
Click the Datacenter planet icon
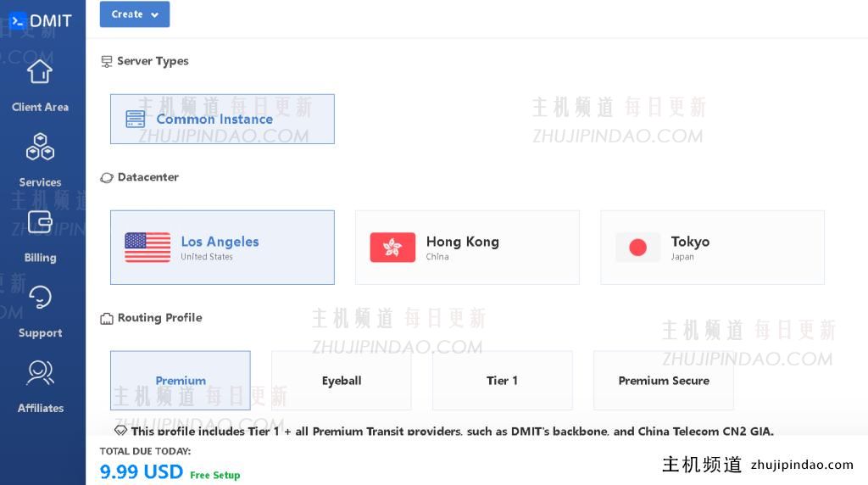pos(106,178)
